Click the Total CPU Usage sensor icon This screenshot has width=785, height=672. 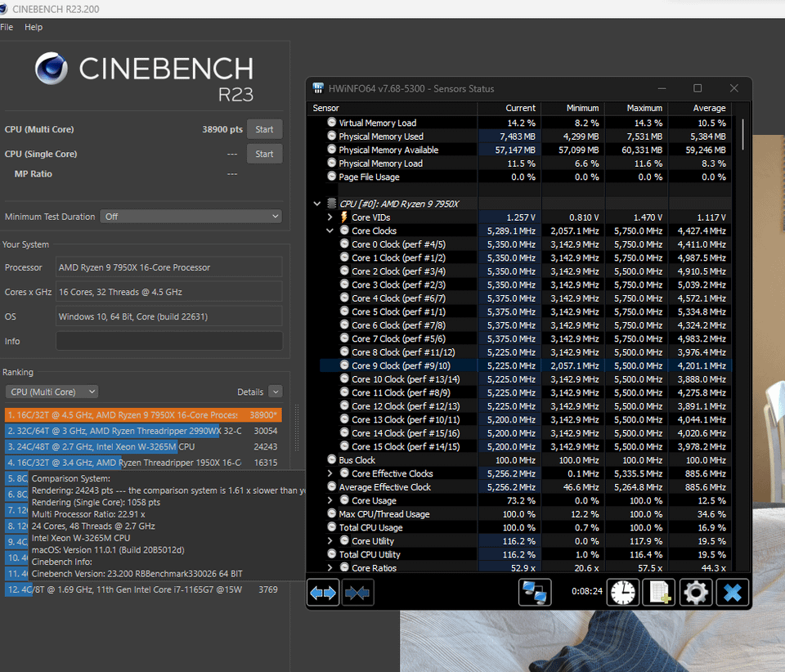(x=331, y=527)
